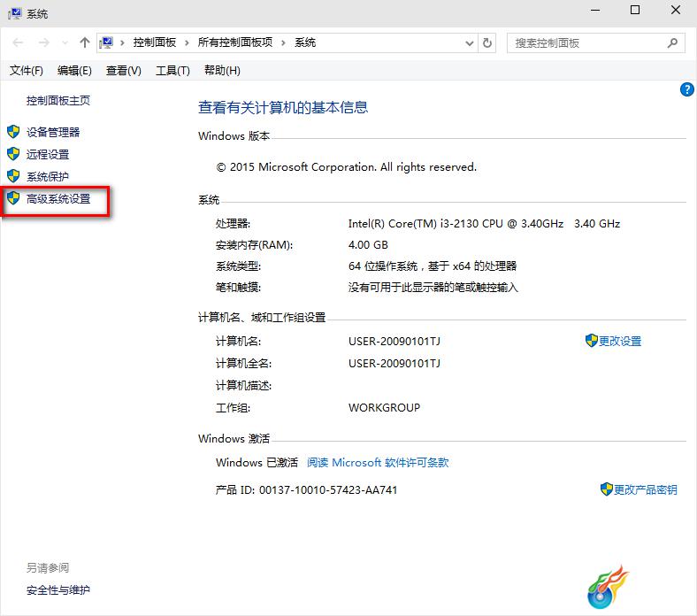Maximize the 系统 window
Image resolution: width=697 pixels, height=616 pixels.
tap(635, 11)
